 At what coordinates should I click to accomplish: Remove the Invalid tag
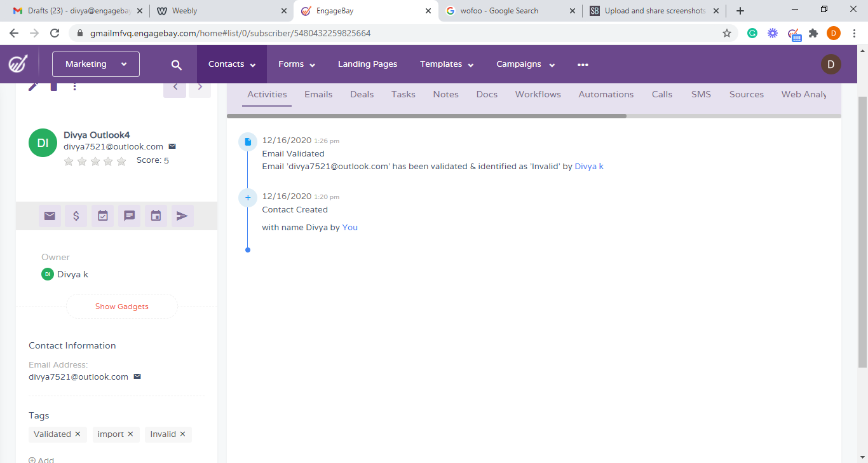[x=182, y=434]
